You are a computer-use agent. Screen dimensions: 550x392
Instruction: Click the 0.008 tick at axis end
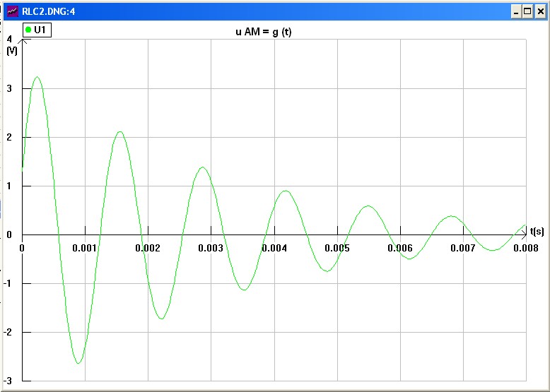525,248
